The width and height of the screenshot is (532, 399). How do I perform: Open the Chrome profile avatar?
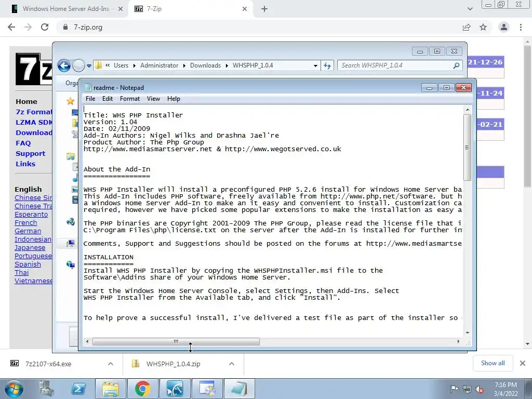(x=504, y=27)
